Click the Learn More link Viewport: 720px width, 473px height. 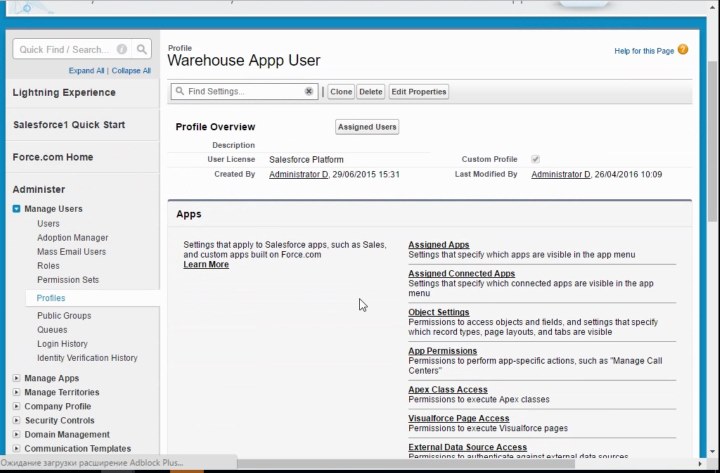pyautogui.click(x=206, y=265)
